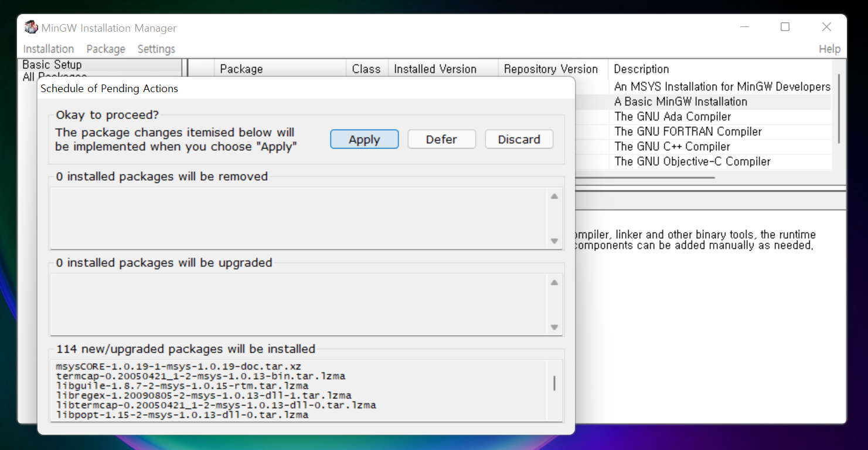The image size is (868, 450).
Task: Click Repository Version column header
Action: (553, 69)
